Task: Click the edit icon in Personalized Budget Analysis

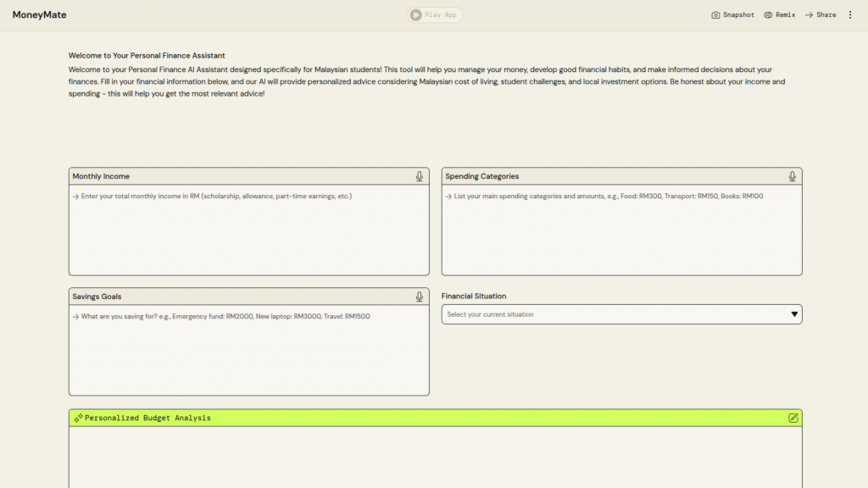Action: (793, 418)
